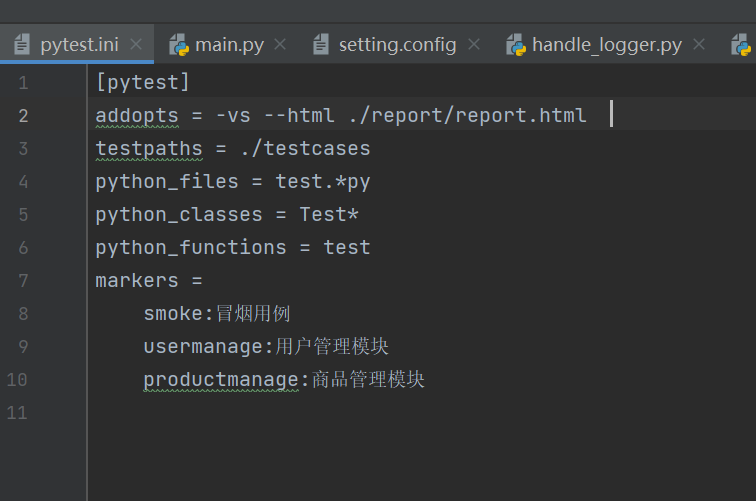
Task: Open the handle_logger.py tab
Action: [606, 45]
